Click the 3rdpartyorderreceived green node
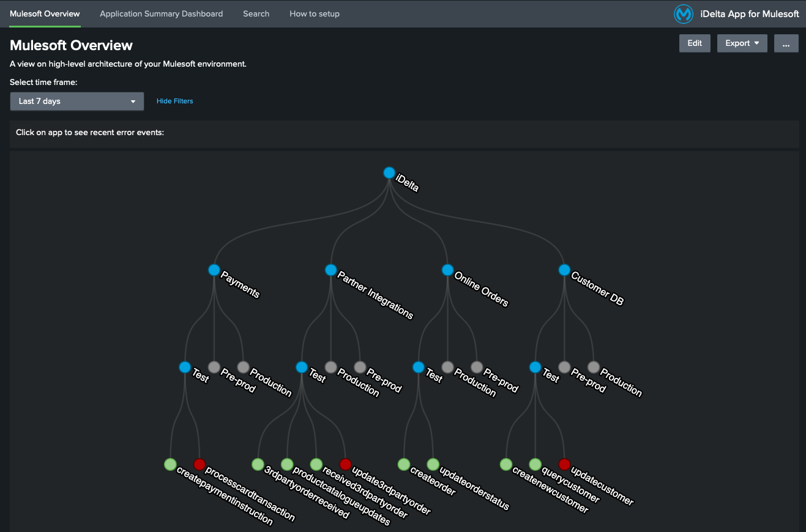Screen dimensions: 806x532 258,464
